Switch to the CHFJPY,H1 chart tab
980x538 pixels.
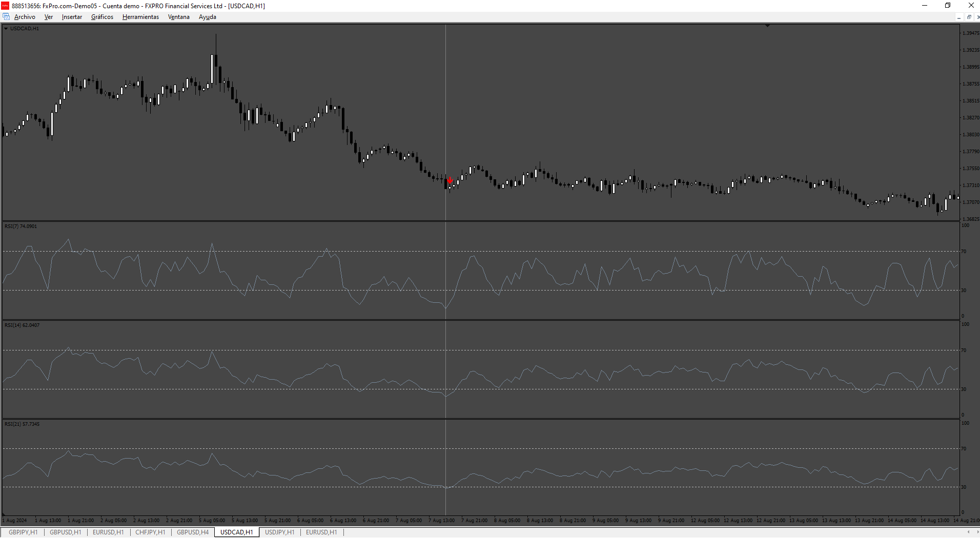point(150,532)
